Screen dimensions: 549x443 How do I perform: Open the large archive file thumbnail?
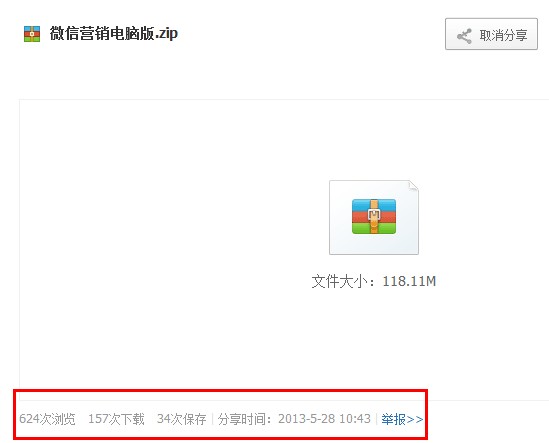(x=374, y=217)
